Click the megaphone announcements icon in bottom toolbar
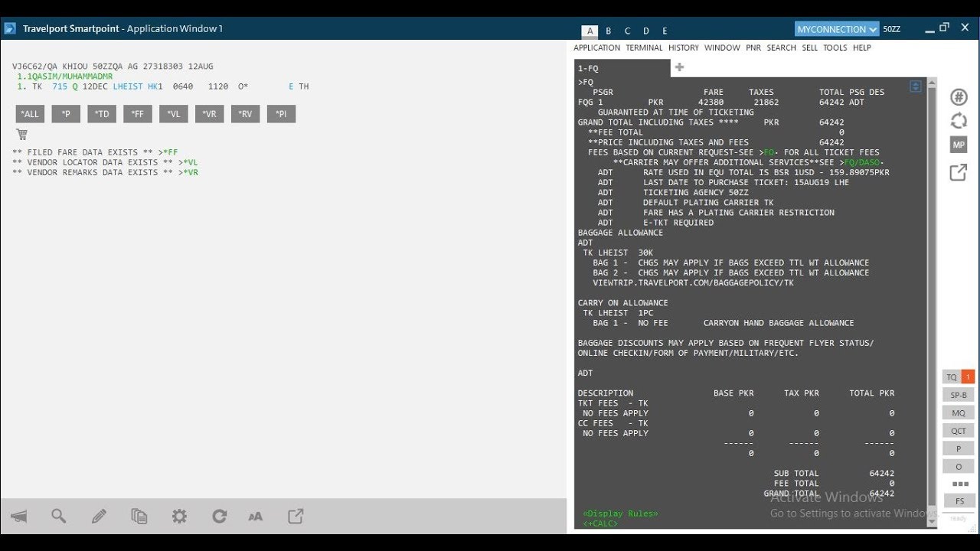Image resolution: width=980 pixels, height=551 pixels. [18, 517]
